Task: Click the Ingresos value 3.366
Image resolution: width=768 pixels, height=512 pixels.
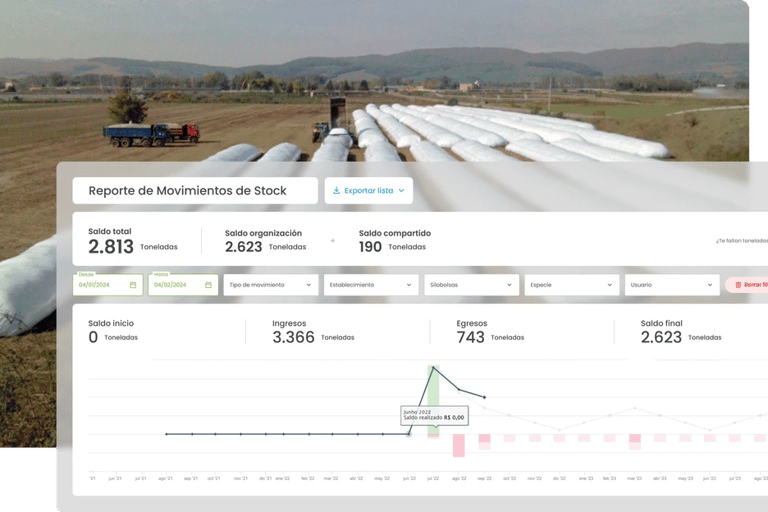Action: pos(293,337)
